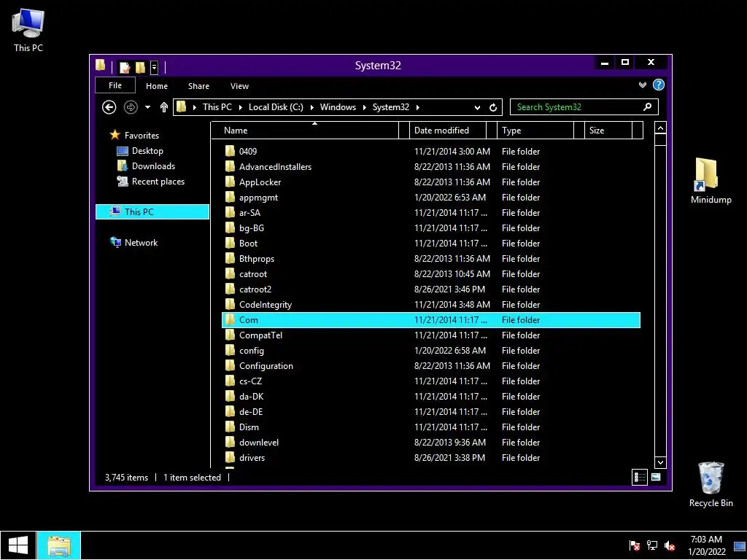Select the drivers folder
Viewport: 747px width, 560px height.
coord(252,458)
